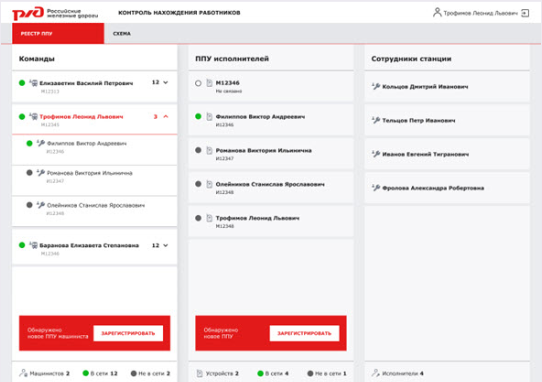Select employee Иванов Евгений Тигранович

point(447,154)
